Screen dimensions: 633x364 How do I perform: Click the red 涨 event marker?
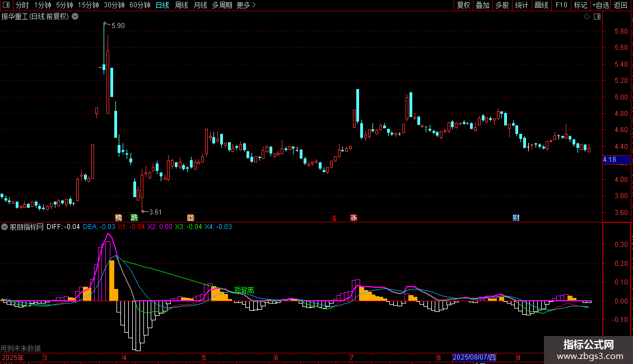(x=353, y=217)
